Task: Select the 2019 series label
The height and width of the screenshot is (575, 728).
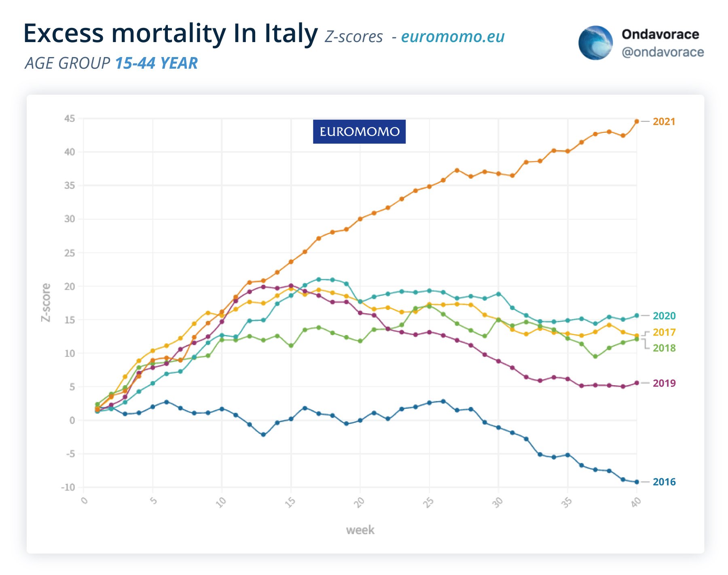Action: tap(664, 383)
